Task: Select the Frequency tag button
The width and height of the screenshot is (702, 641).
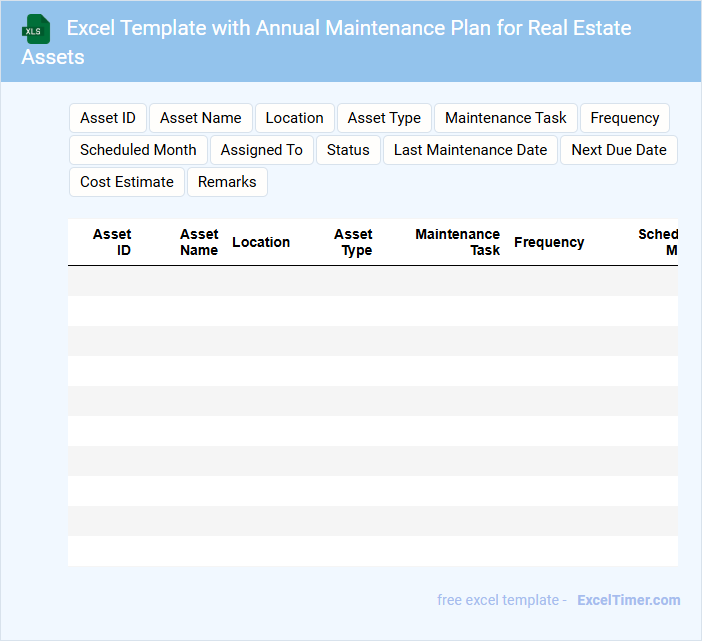Action: pyautogui.click(x=624, y=118)
